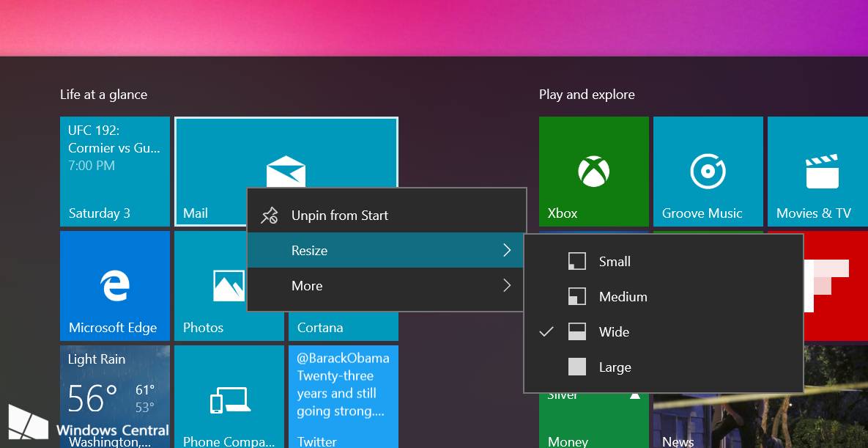Select the Wide resize option
Viewport: 868px width, 448px height.
click(614, 331)
